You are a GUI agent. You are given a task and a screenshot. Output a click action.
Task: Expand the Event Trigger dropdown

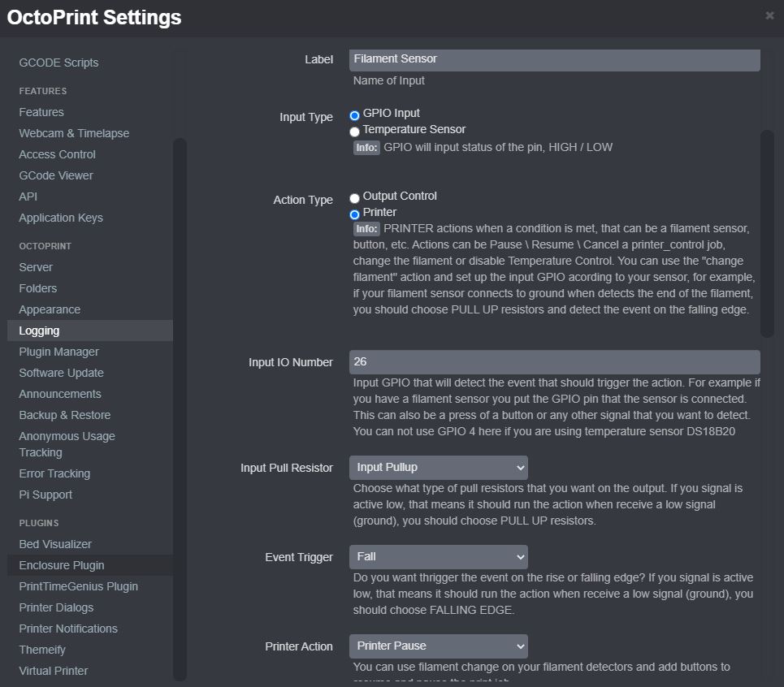(x=439, y=557)
